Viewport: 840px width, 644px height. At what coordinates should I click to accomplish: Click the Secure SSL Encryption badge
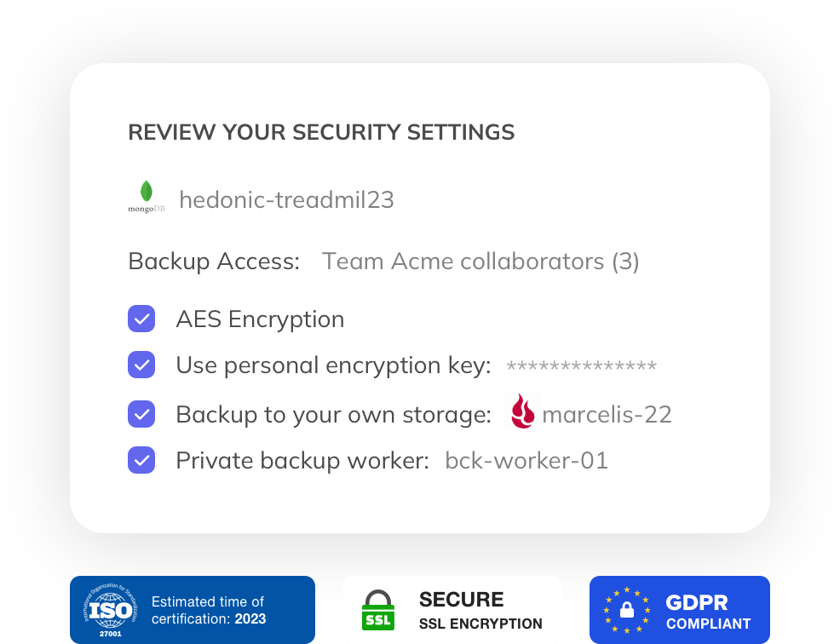[x=480, y=610]
